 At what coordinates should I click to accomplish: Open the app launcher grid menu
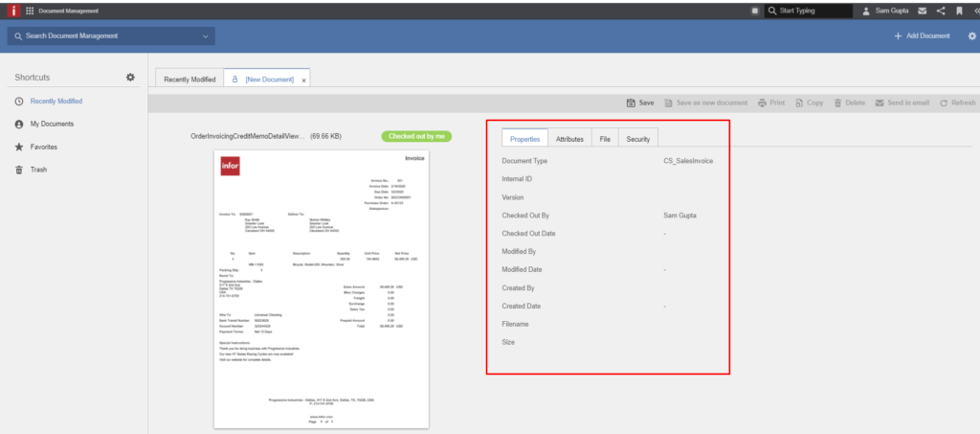[x=30, y=11]
